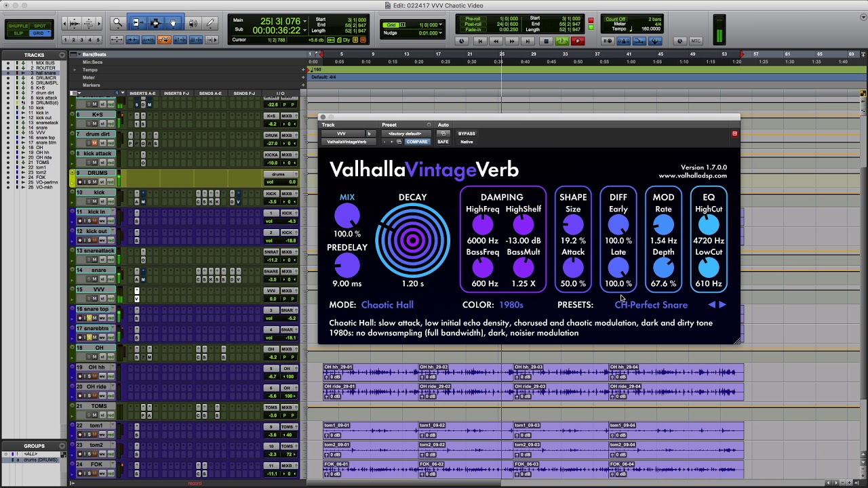This screenshot has width=868, height=488.
Task: Toggle the plugin BYPASS button
Action: click(467, 134)
